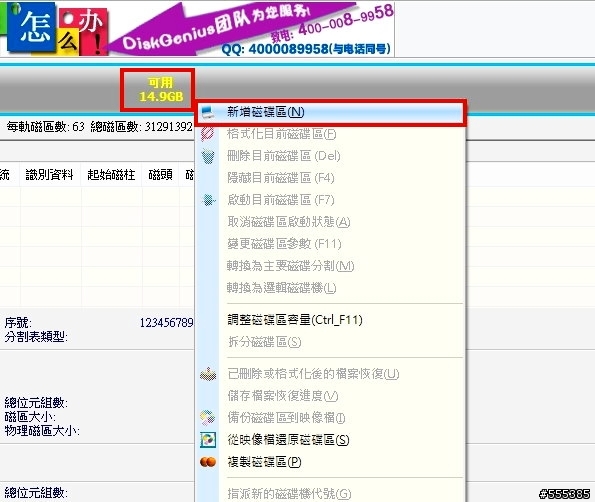This screenshot has height=502, width=595.
Task: Click the backup to image icon
Action: (x=208, y=418)
